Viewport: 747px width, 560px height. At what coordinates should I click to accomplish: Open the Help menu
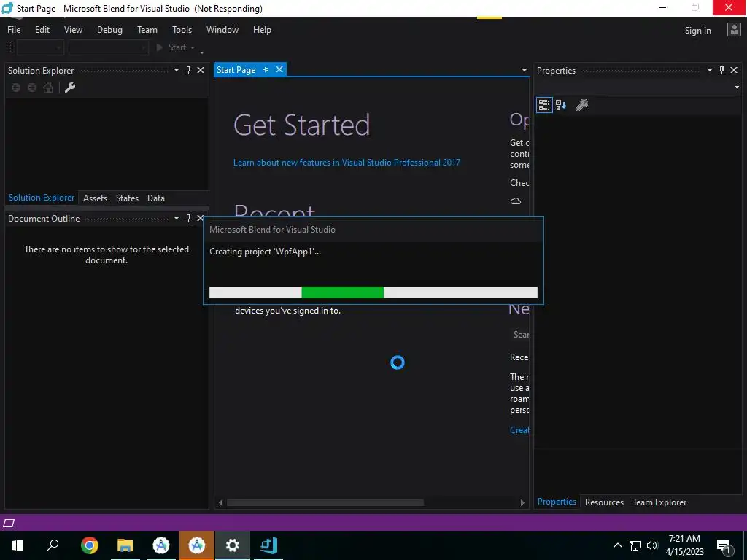click(x=262, y=29)
